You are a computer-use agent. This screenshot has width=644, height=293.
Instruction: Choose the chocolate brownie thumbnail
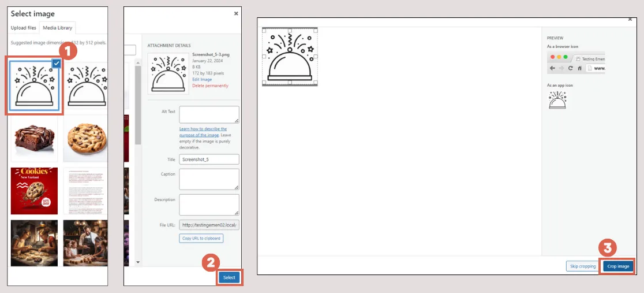34,138
